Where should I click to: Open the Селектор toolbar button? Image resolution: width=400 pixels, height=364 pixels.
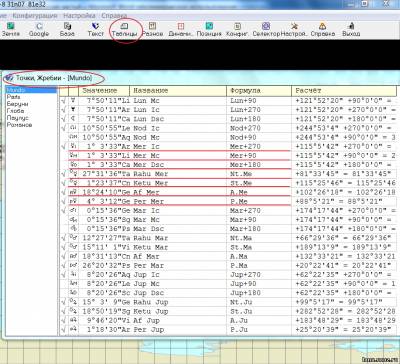tap(266, 29)
